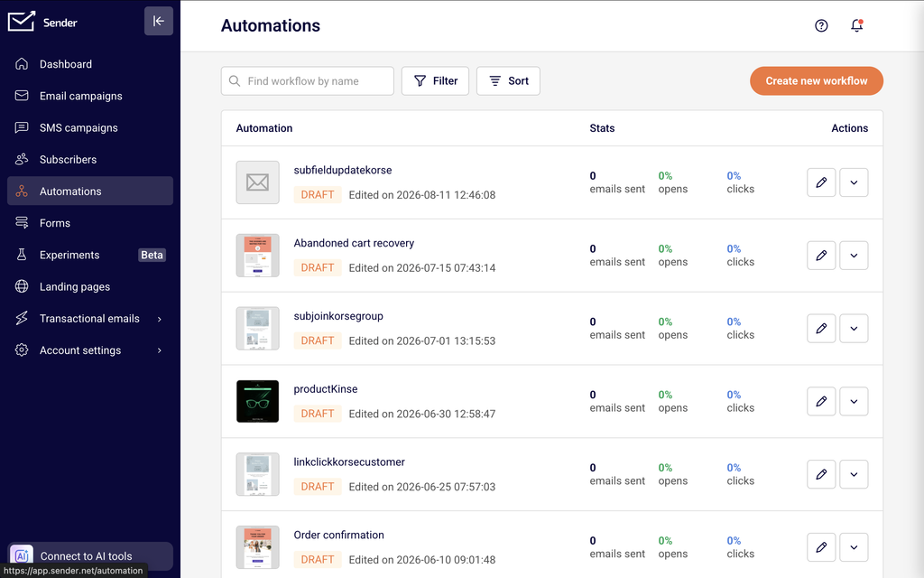Viewport: 924px width, 578px height.
Task: Edit linkclickkorsecustomer with pencil icon
Action: [x=821, y=474]
